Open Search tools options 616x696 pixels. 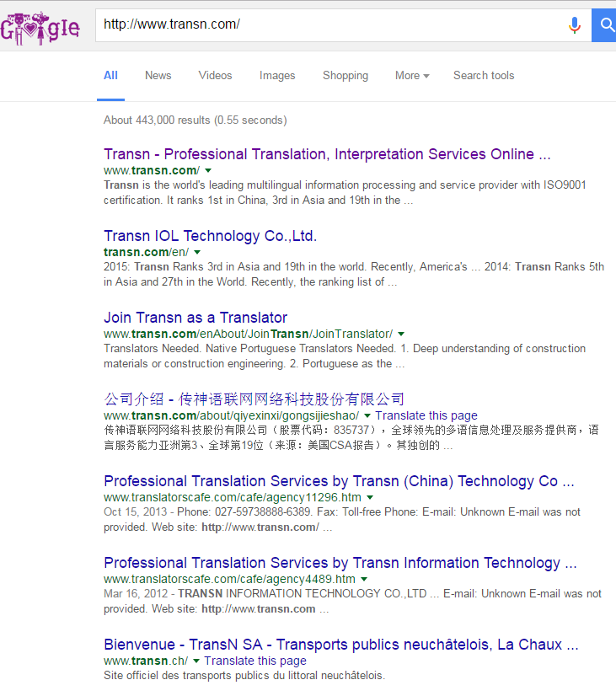pos(484,76)
